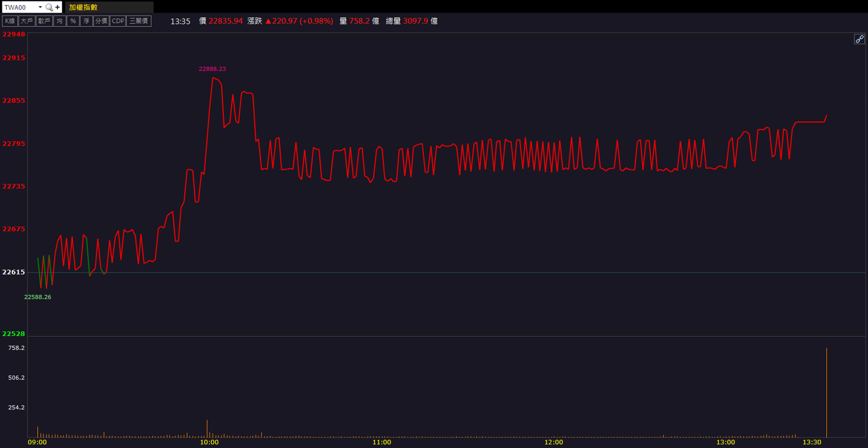
Task: Enable the 均 average line button
Action: [x=60, y=21]
